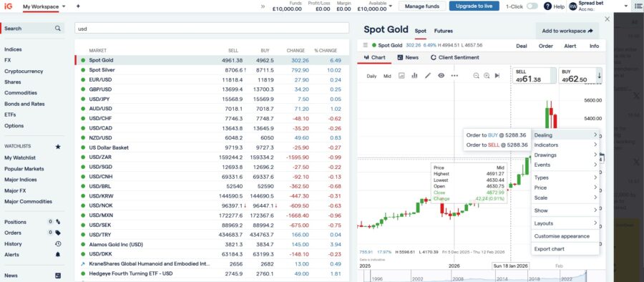Screen dimensions: 644x282
Task: Switch to the Futures tab
Action: pyautogui.click(x=443, y=31)
